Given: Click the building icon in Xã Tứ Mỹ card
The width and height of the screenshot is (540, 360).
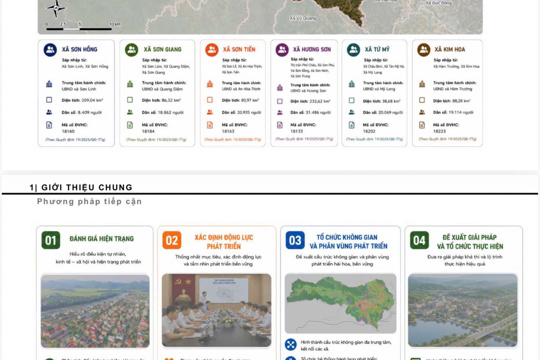Looking at the screenshot, I should tap(352, 84).
